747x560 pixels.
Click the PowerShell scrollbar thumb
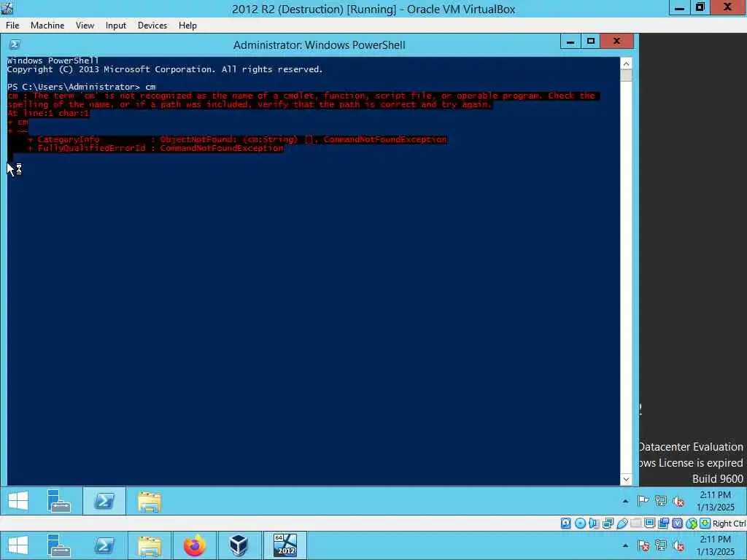click(627, 75)
